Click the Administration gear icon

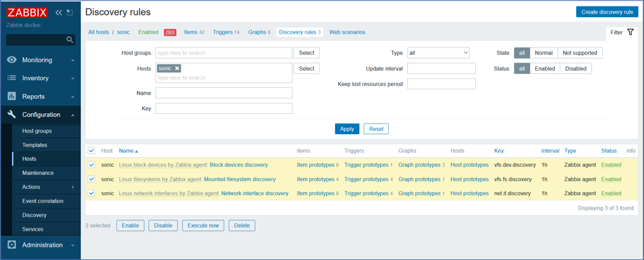tap(12, 245)
